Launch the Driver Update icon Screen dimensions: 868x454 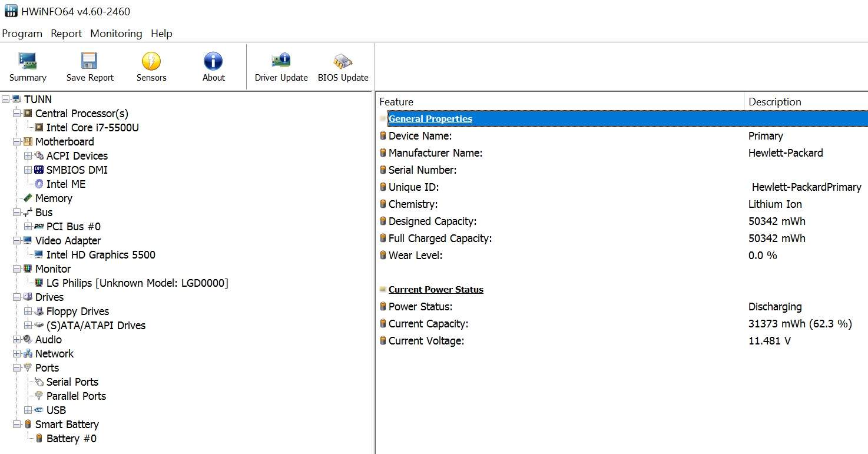pyautogui.click(x=281, y=61)
